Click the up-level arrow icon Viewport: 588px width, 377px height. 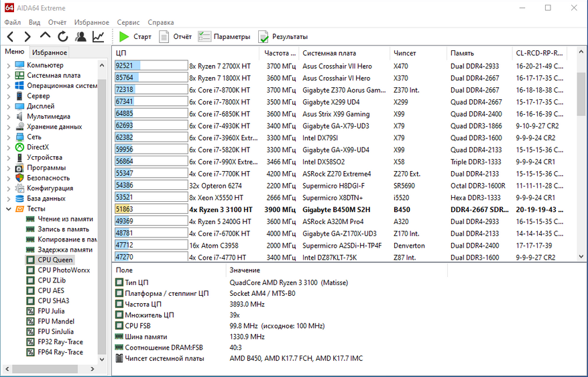click(45, 36)
